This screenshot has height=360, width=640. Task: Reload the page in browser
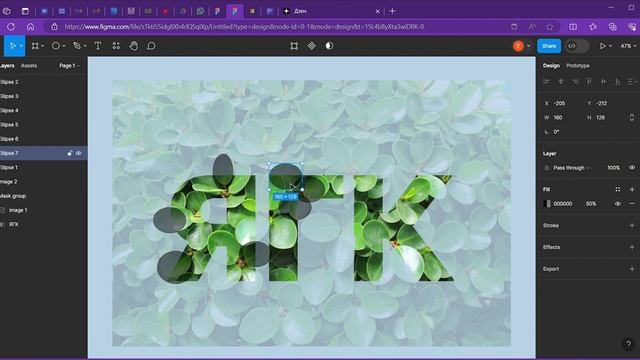[11, 27]
